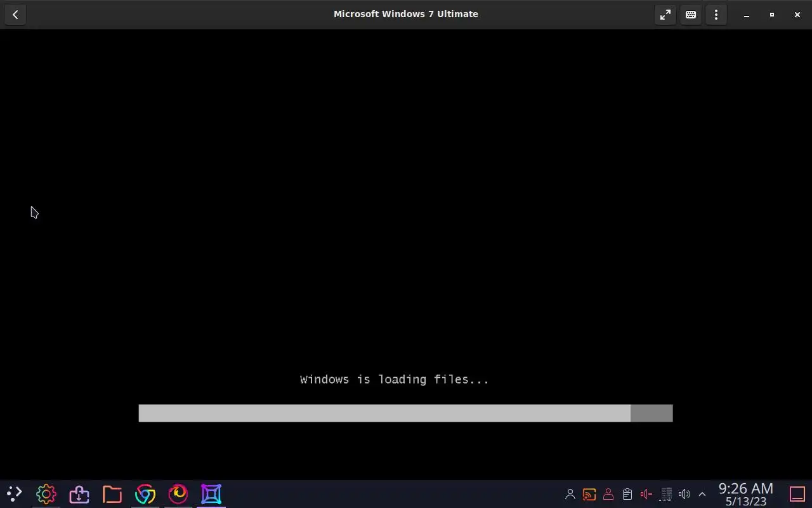The height and width of the screenshot is (508, 812).
Task: Open the Firefox browser taskbar icon
Action: (x=178, y=494)
